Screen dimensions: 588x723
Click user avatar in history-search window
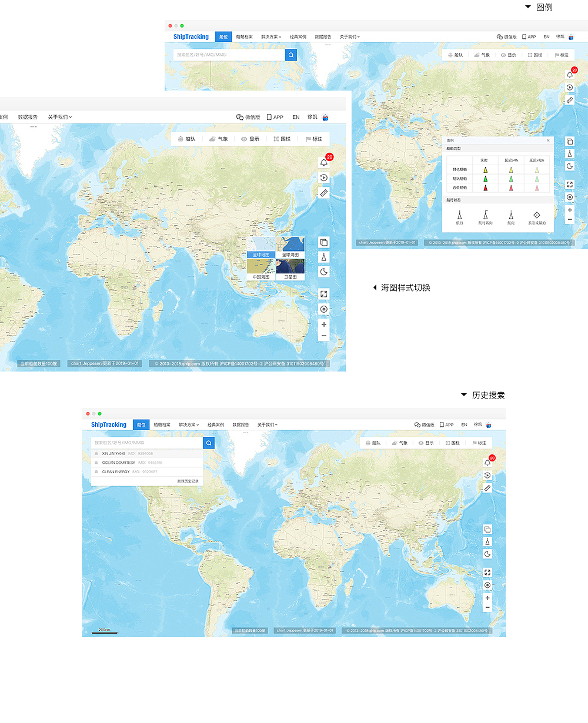pos(489,424)
